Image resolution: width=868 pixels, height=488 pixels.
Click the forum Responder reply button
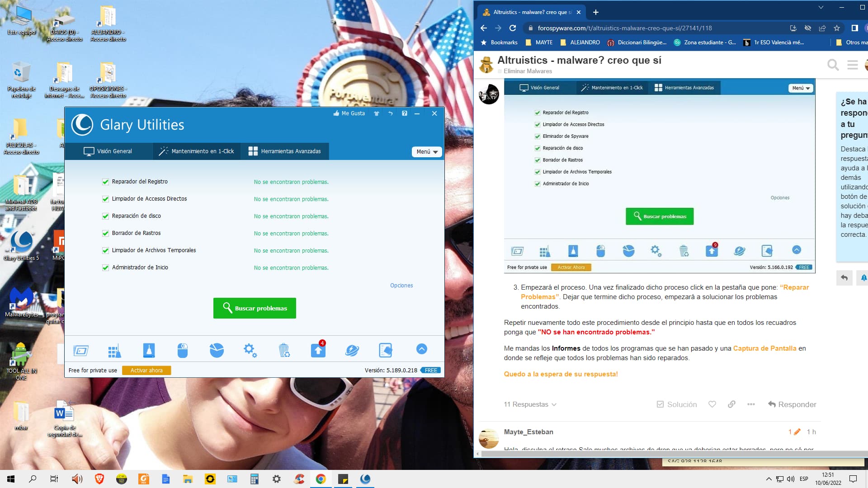pos(792,404)
